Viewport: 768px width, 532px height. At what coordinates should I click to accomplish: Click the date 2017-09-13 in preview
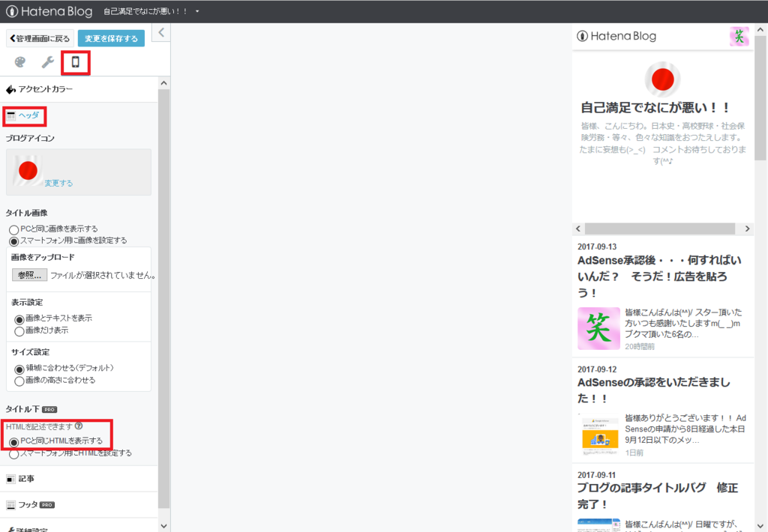click(x=596, y=247)
